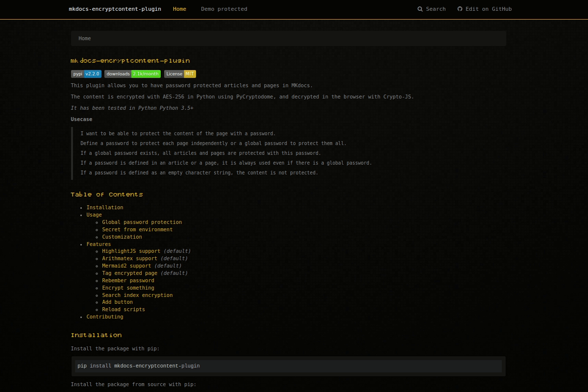Open the Customization link

point(122,237)
